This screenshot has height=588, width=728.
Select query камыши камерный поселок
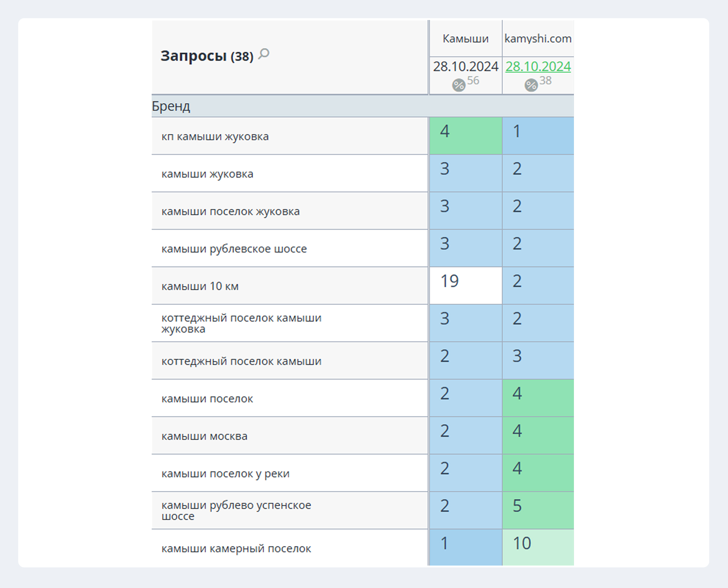click(236, 548)
